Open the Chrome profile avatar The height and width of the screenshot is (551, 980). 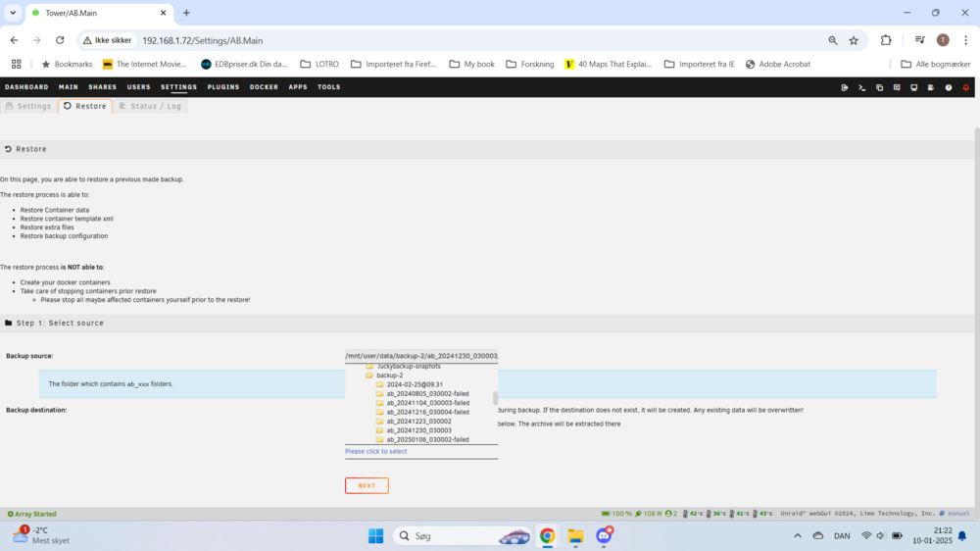click(943, 40)
